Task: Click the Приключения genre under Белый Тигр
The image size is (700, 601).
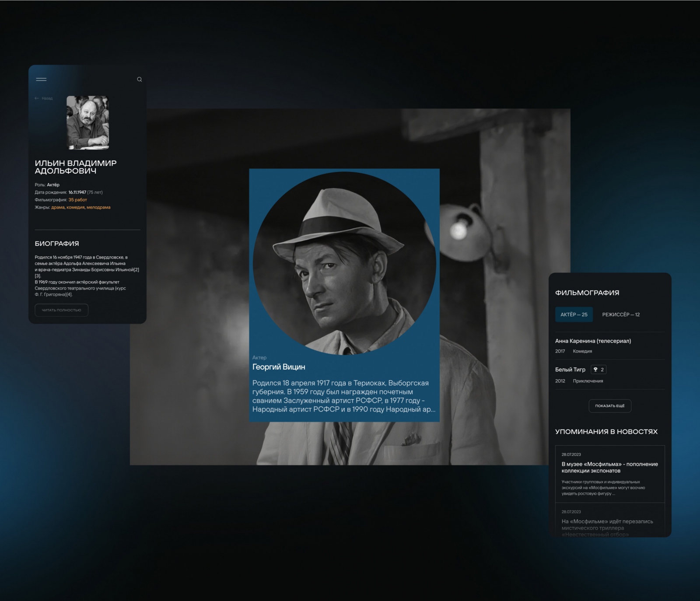Action: point(588,381)
